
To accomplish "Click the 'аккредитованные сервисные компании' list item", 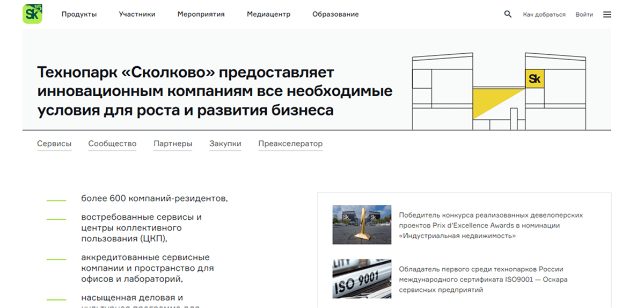I will coord(148,268).
